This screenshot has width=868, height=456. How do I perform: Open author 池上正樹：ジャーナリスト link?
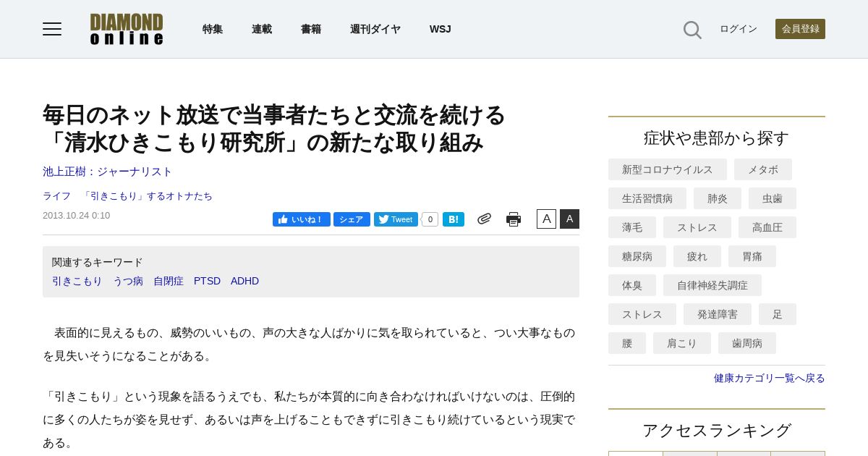point(108,172)
